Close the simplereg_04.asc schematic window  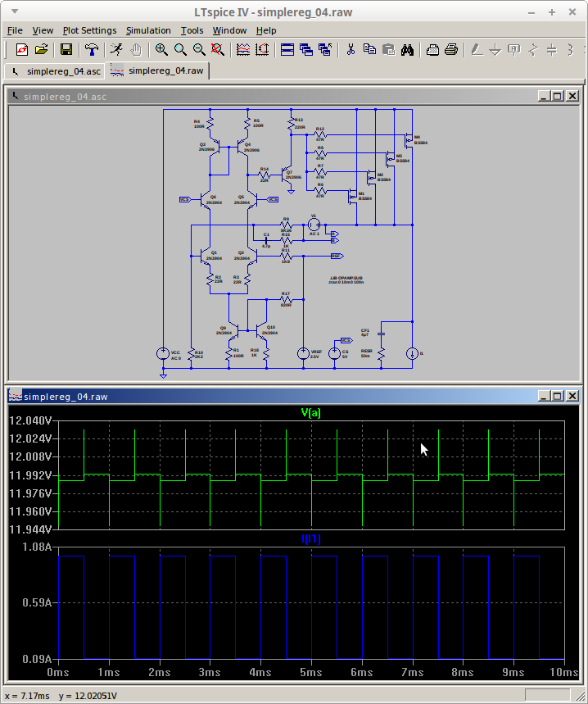[x=572, y=96]
